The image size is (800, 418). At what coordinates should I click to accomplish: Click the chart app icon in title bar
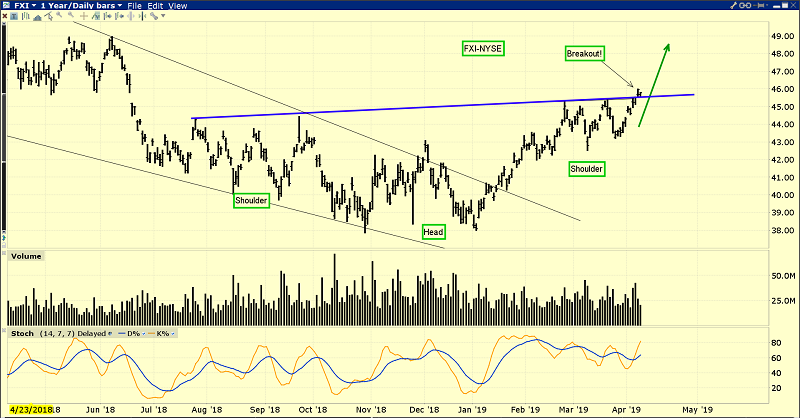(x=6, y=5)
